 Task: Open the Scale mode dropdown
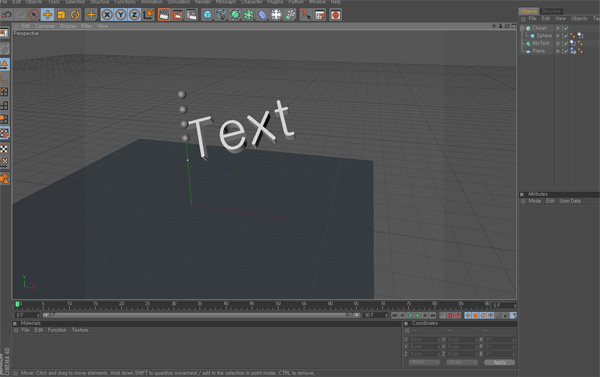coord(461,362)
